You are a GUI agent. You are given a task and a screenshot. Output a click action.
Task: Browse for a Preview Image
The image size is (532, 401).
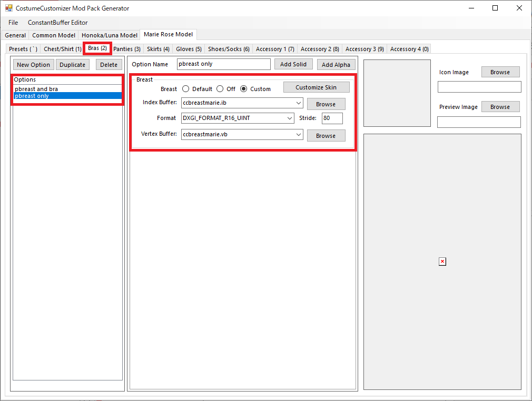point(500,106)
